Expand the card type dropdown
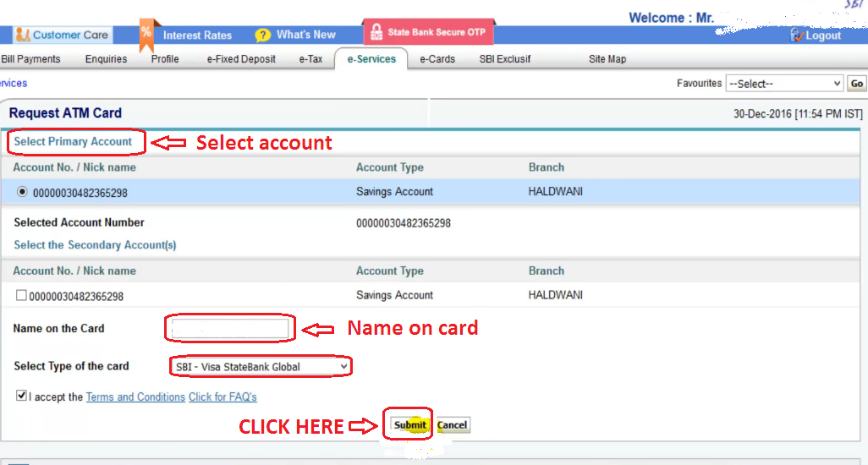 261,367
